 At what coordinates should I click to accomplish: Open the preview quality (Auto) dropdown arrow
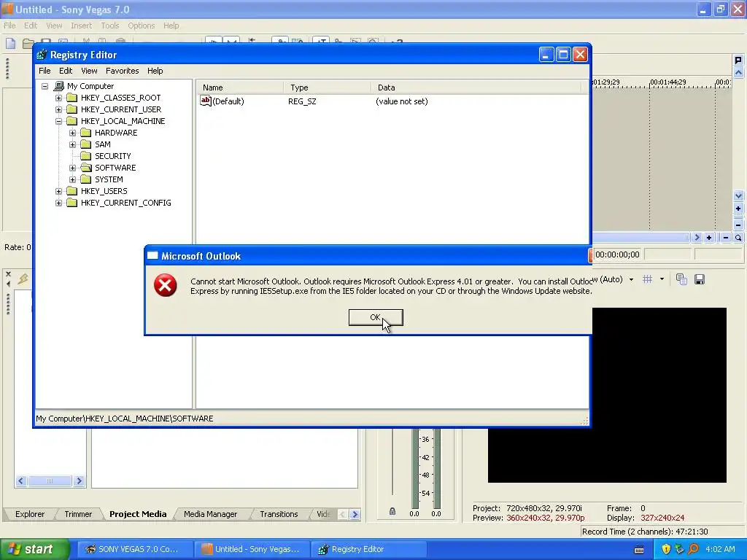tap(631, 279)
